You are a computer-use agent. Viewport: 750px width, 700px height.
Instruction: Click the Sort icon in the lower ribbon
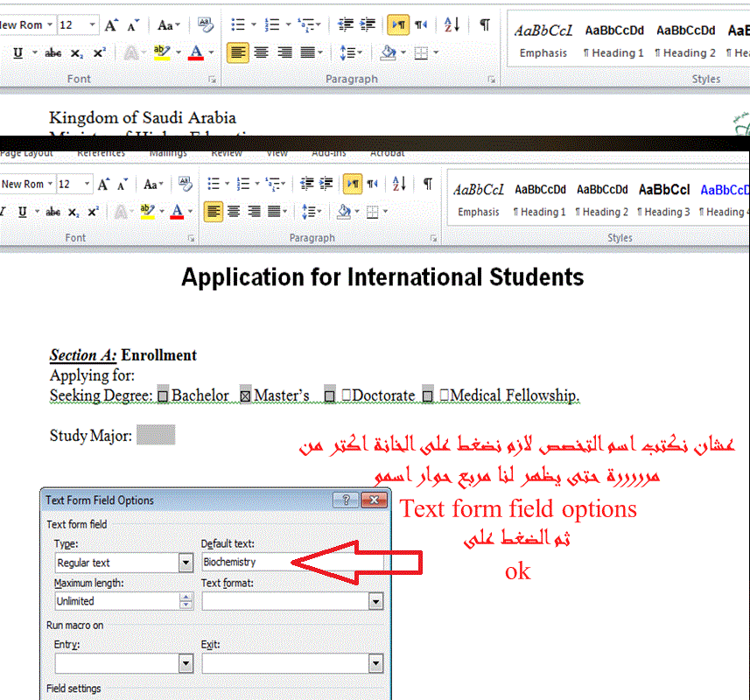tap(400, 184)
